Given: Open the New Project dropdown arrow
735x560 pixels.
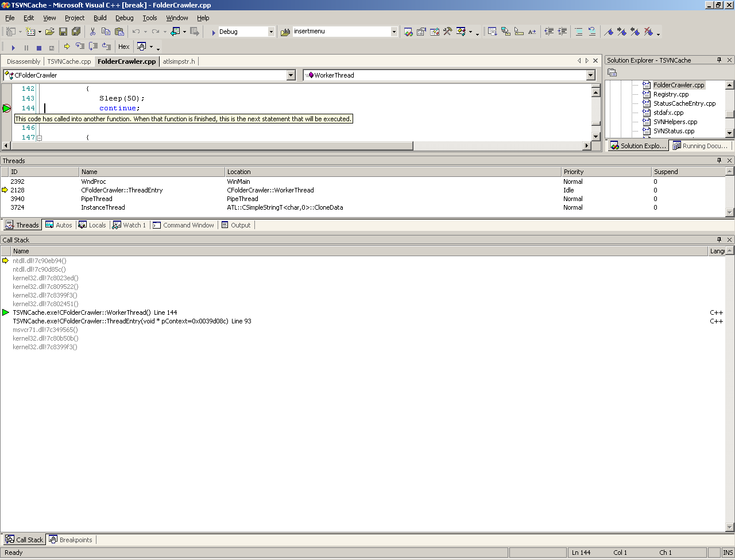Looking at the screenshot, I should [20, 32].
